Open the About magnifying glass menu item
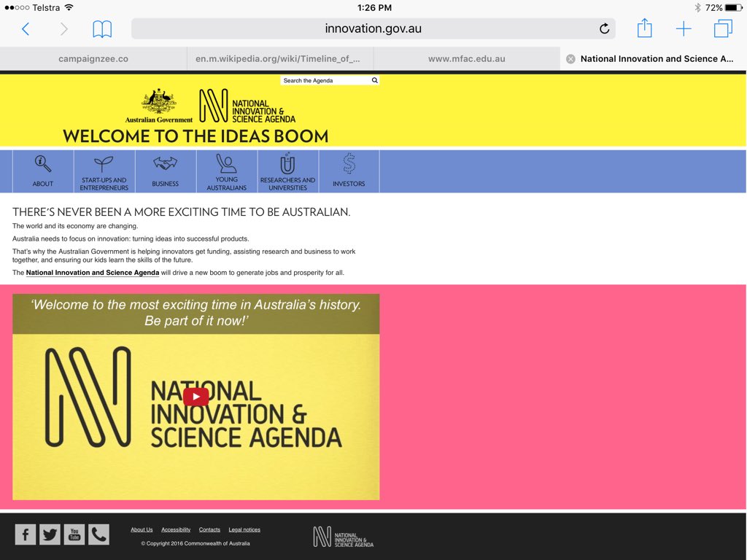This screenshot has width=747, height=560. (43, 171)
